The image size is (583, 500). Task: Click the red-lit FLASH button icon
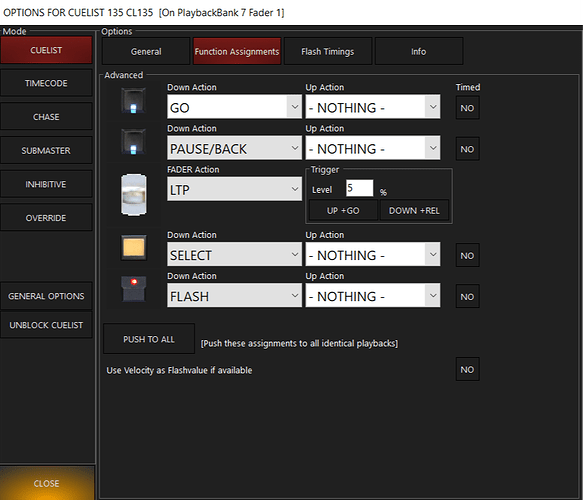tap(133, 288)
